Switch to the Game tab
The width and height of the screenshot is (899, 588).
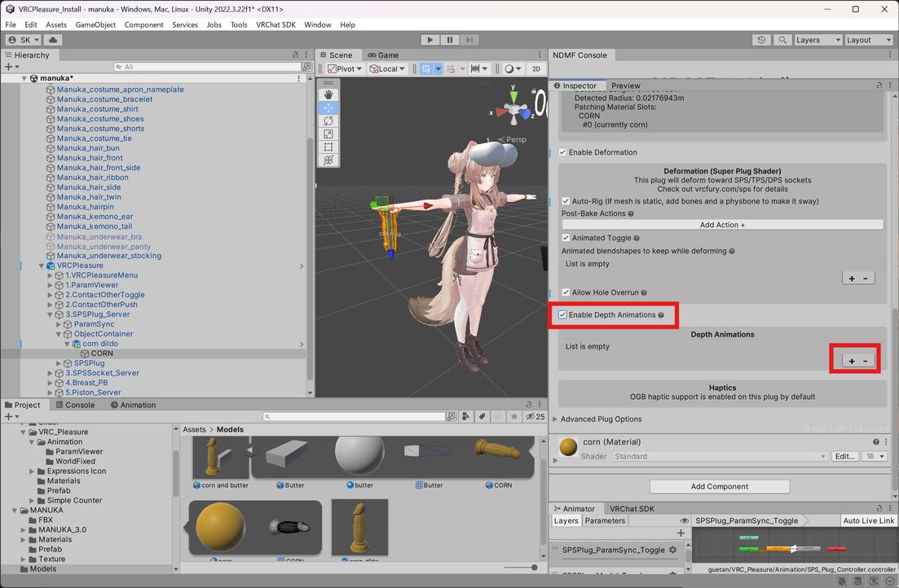[383, 55]
